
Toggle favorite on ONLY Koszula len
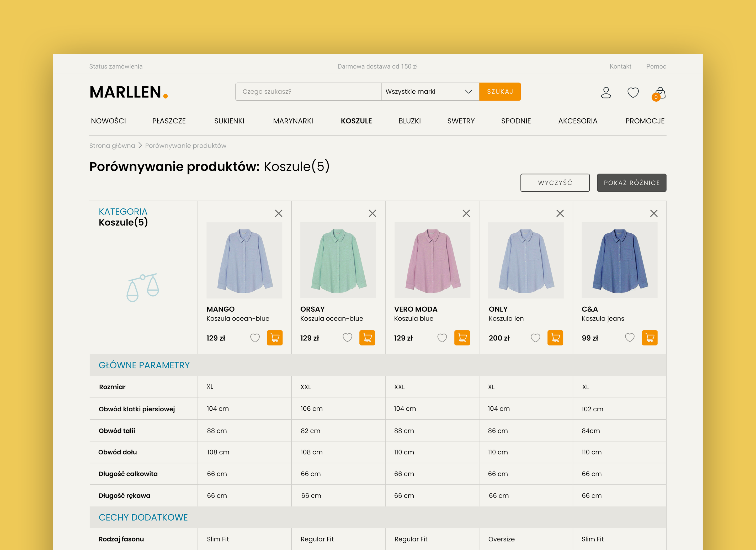[x=535, y=338]
